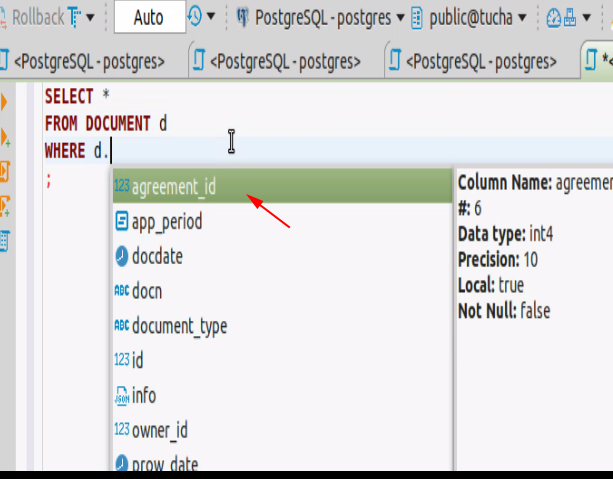Click the network icon next to dashboard

570,18
